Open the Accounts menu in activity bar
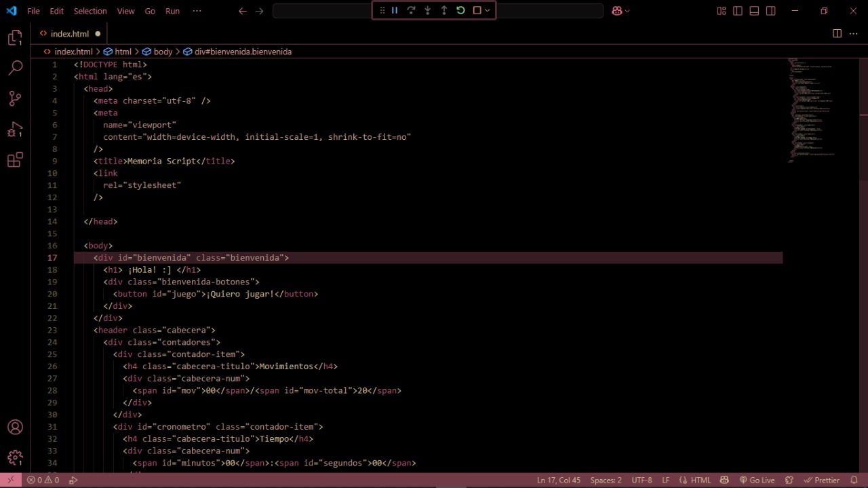Image resolution: width=868 pixels, height=488 pixels. (x=15, y=428)
